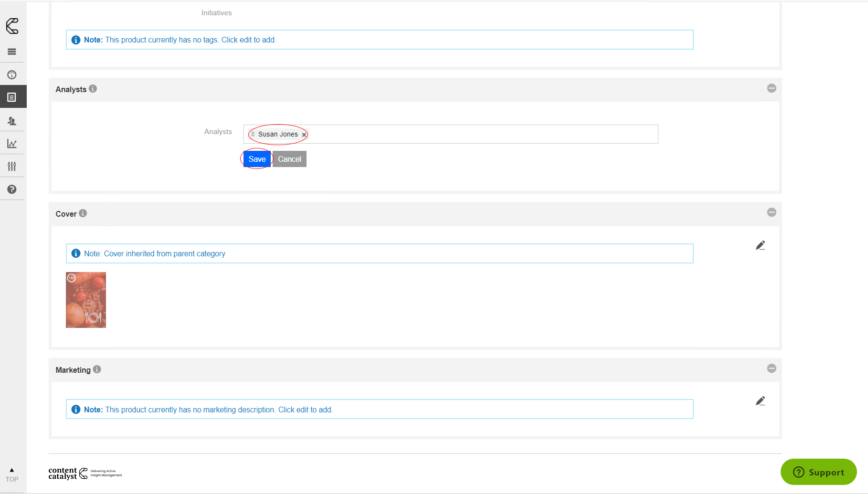Cancel the analysts edit
Screen dimensions: 868x494
click(x=289, y=159)
